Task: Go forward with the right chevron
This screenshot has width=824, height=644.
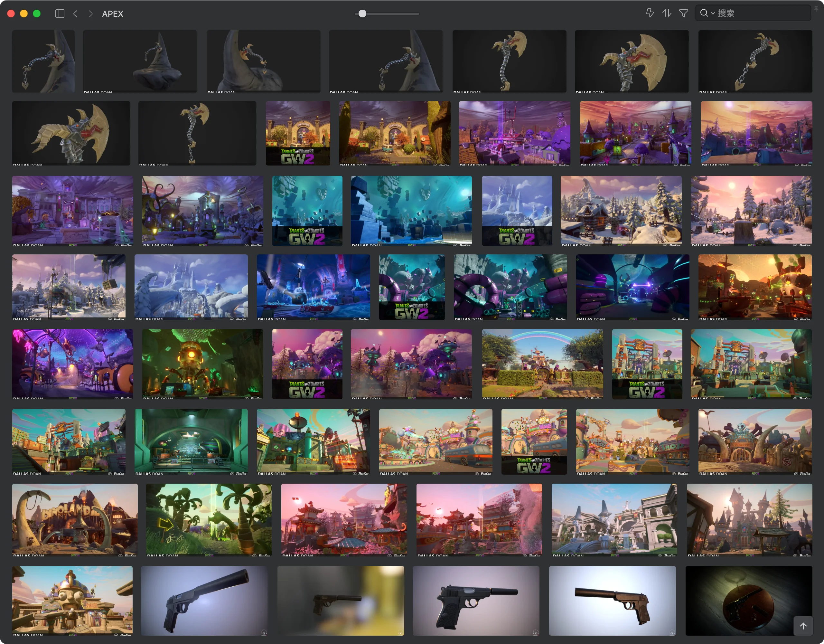Action: pyautogui.click(x=90, y=14)
